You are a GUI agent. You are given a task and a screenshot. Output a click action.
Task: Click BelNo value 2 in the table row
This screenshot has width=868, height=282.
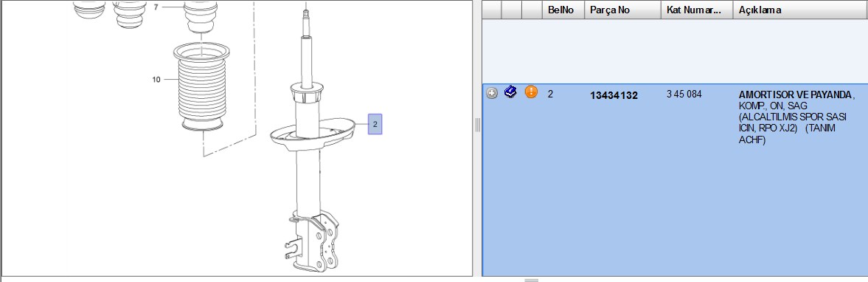[550, 94]
